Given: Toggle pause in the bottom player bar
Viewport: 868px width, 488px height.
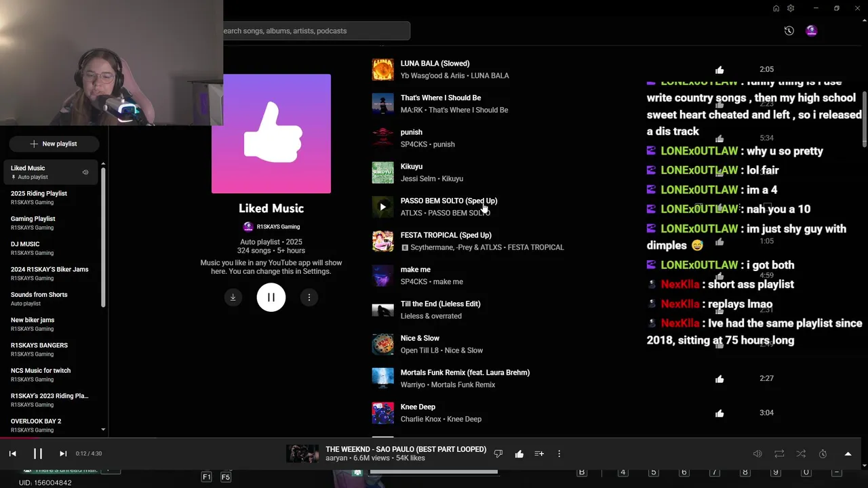Looking at the screenshot, I should [x=38, y=453].
